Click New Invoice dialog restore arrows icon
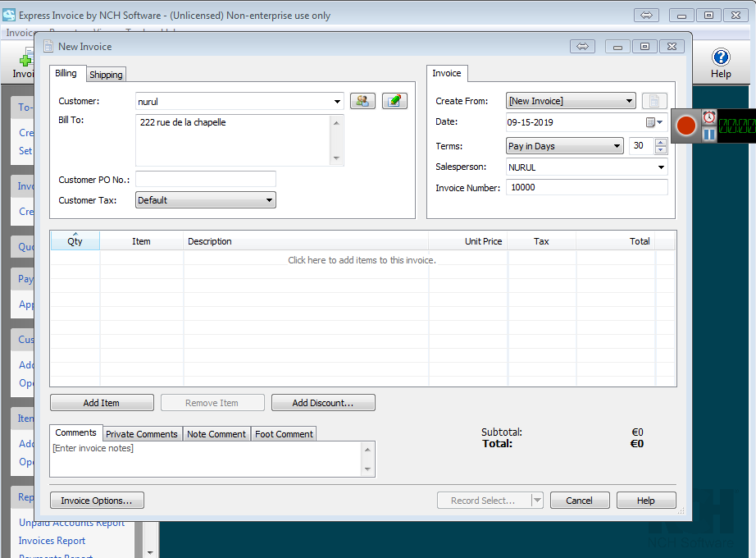The width and height of the screenshot is (756, 558). tap(582, 46)
